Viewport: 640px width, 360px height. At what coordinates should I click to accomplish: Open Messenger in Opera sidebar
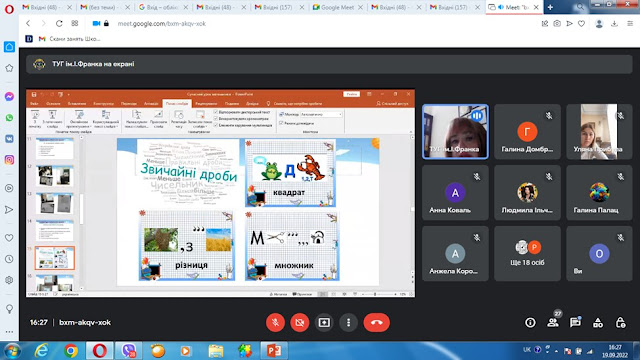[9, 96]
